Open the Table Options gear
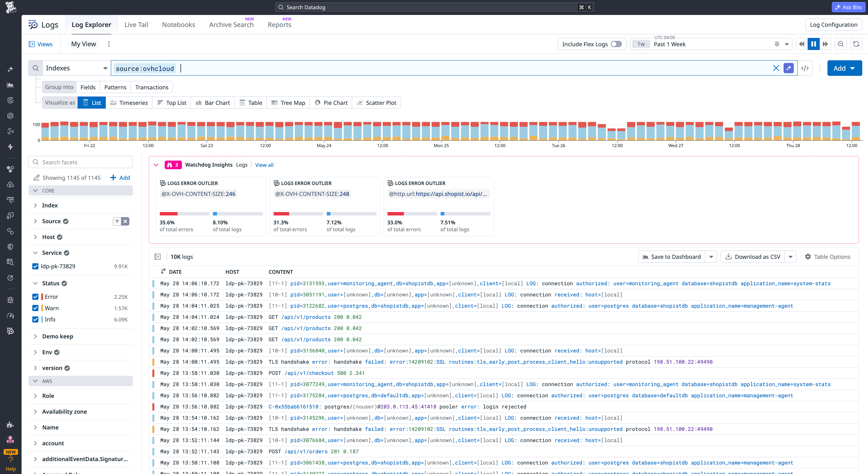This screenshot has width=868, height=474. click(808, 257)
